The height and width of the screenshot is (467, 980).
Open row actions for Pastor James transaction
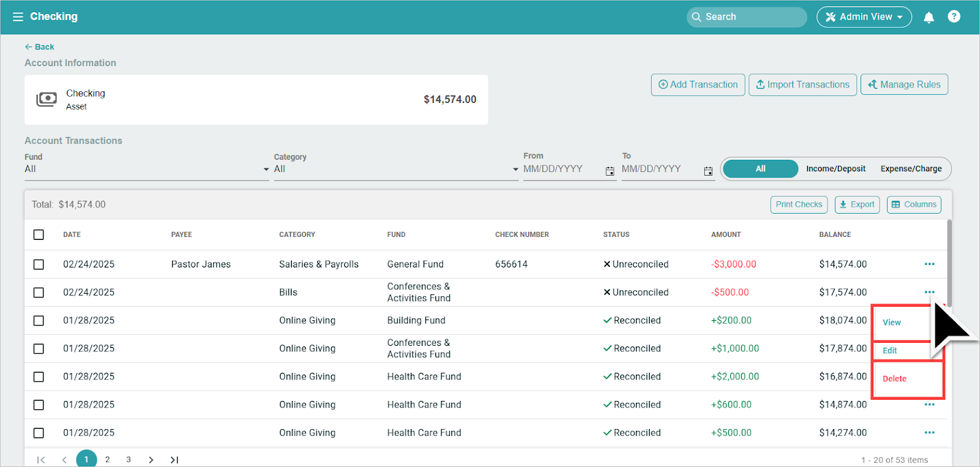[929, 264]
